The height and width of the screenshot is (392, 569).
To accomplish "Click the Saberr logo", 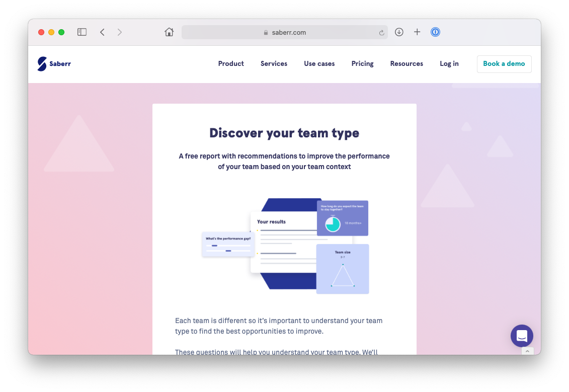I will (54, 64).
